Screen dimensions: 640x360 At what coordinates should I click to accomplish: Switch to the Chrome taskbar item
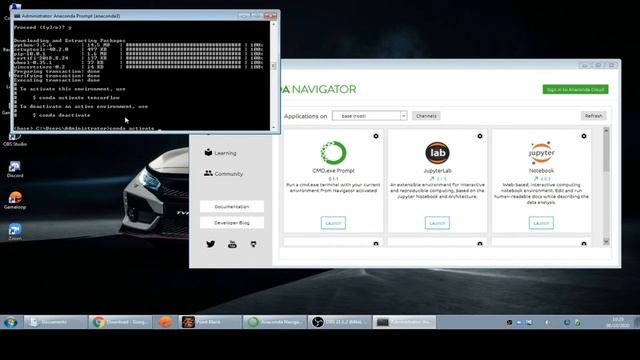(120, 322)
